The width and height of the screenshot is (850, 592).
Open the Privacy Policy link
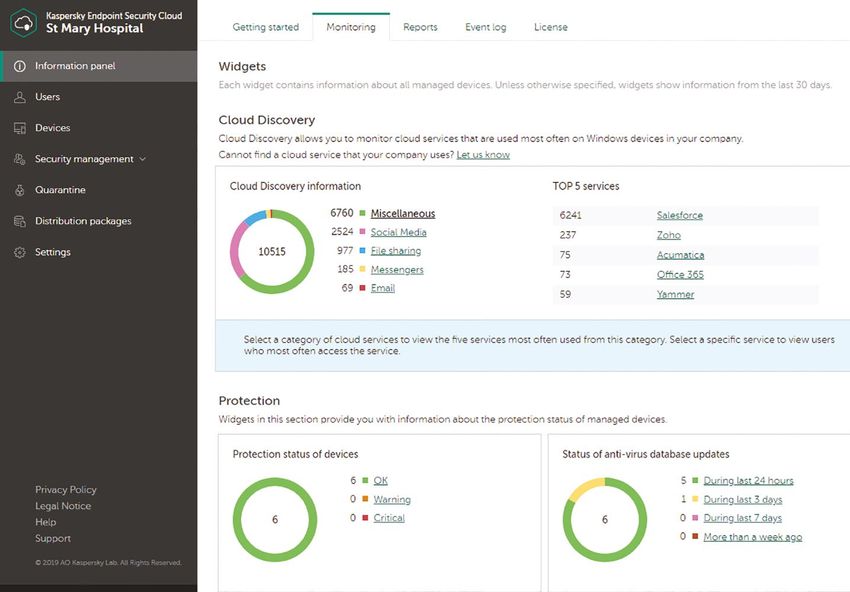click(x=66, y=490)
